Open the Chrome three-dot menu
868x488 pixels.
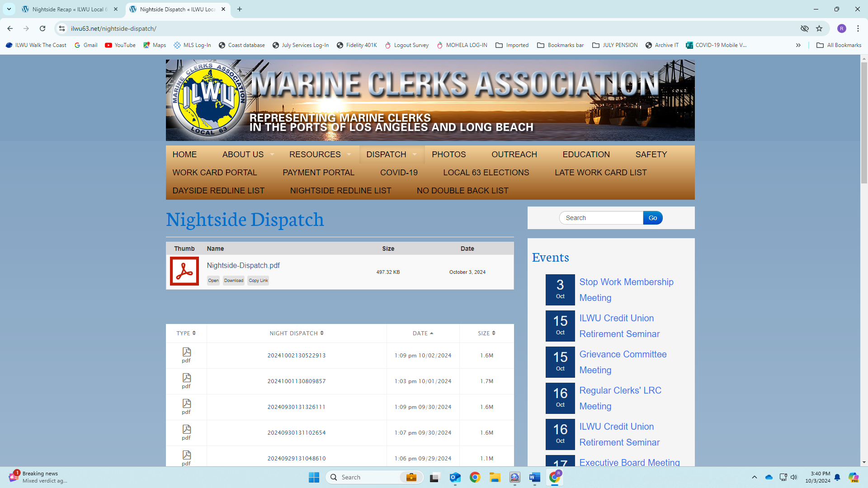click(x=858, y=28)
